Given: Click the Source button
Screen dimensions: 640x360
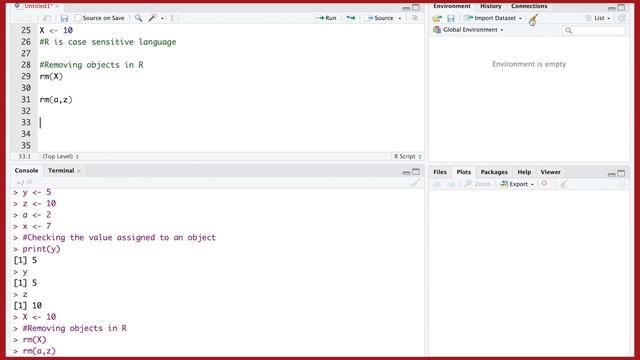Looking at the screenshot, I should click(380, 18).
